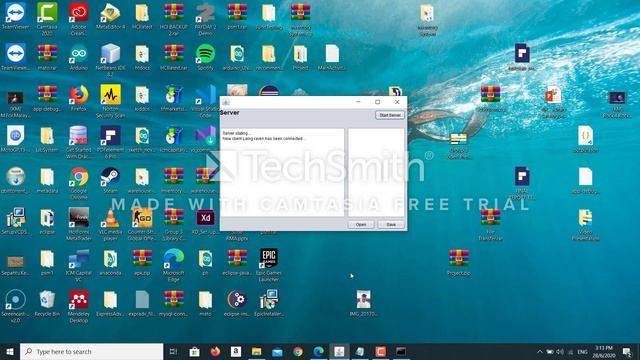Select the Get Started With Oracle shortcut

point(78,142)
